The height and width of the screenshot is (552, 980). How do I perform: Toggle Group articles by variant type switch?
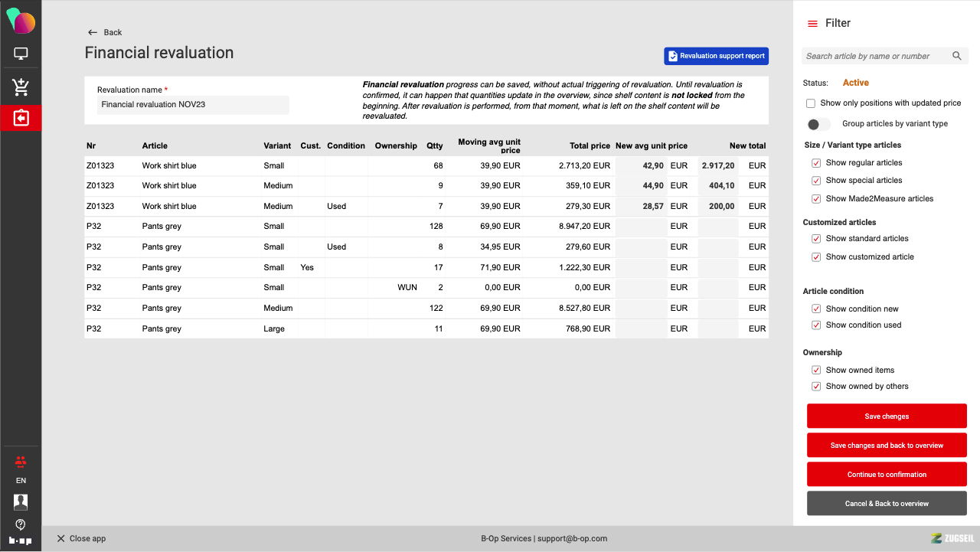[x=818, y=124]
